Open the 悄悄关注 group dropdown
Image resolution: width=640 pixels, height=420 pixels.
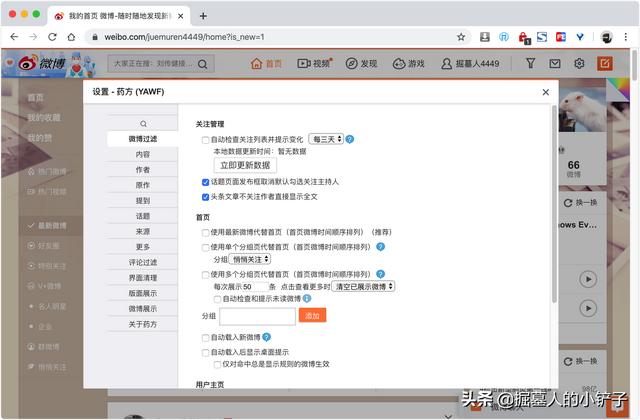(250, 259)
